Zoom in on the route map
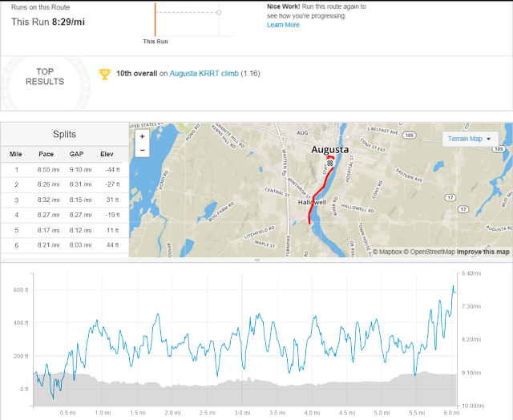Screen dimensions: 513x420 tap(142, 137)
